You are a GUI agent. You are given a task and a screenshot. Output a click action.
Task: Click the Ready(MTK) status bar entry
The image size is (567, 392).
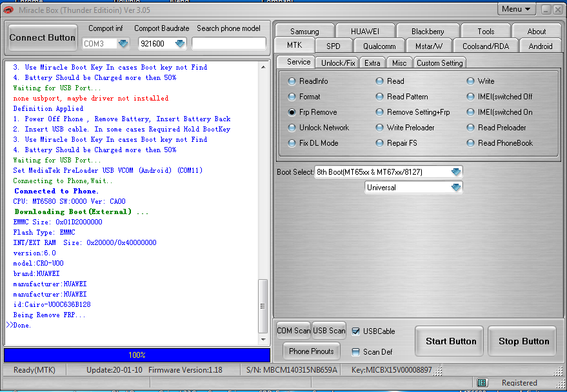point(34,370)
